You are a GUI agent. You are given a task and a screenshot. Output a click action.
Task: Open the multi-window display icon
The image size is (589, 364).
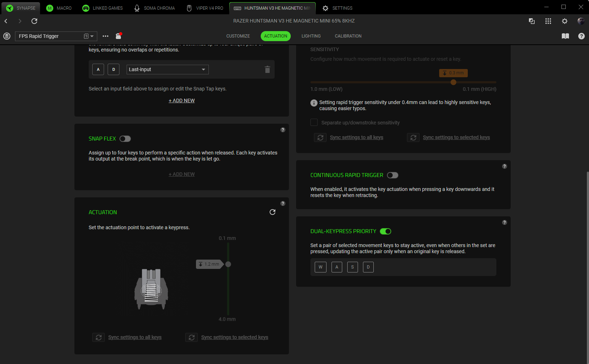pyautogui.click(x=532, y=21)
